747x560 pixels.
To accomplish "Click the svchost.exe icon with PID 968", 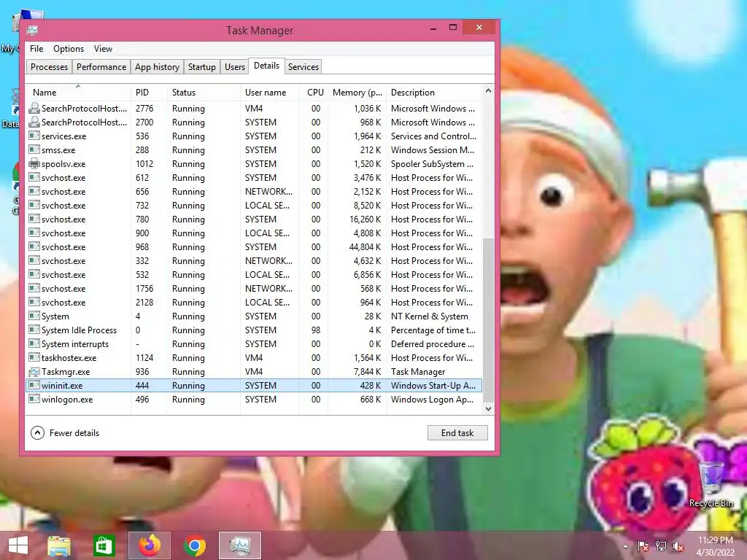I will [x=34, y=246].
